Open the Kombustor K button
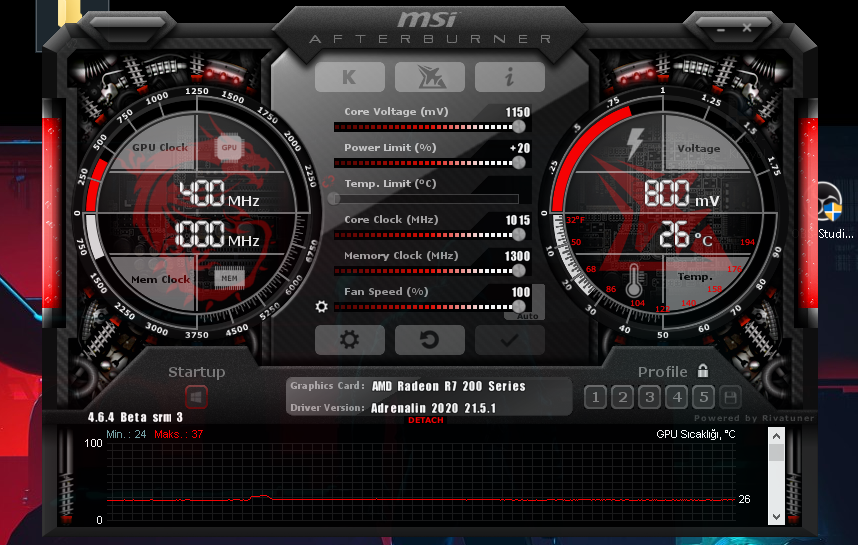The image size is (858, 545). coord(350,77)
